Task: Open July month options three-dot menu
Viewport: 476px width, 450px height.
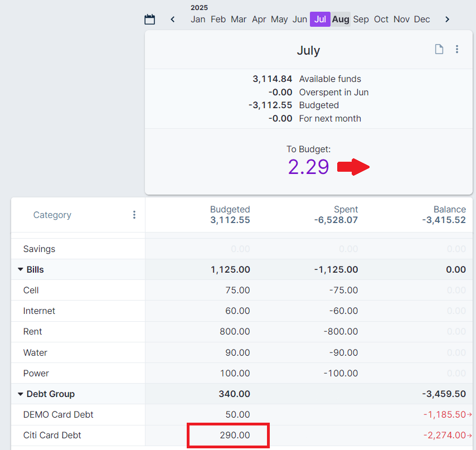Action: (457, 49)
